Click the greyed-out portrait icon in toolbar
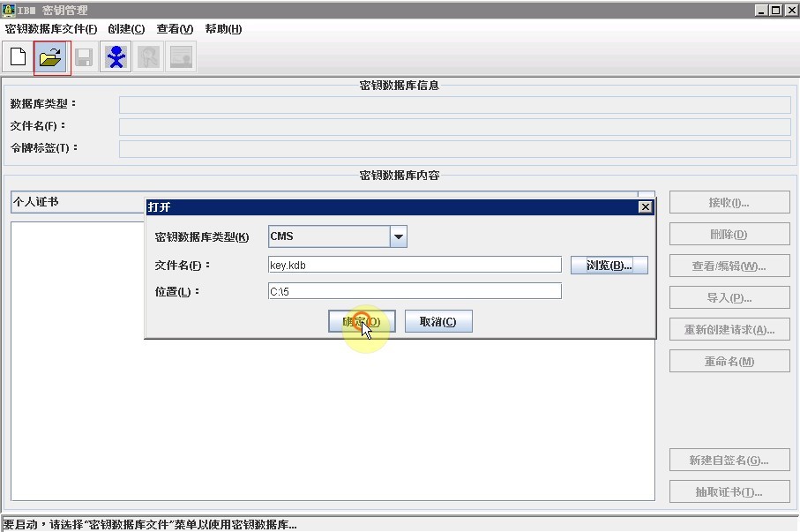800x532 pixels. pos(148,58)
